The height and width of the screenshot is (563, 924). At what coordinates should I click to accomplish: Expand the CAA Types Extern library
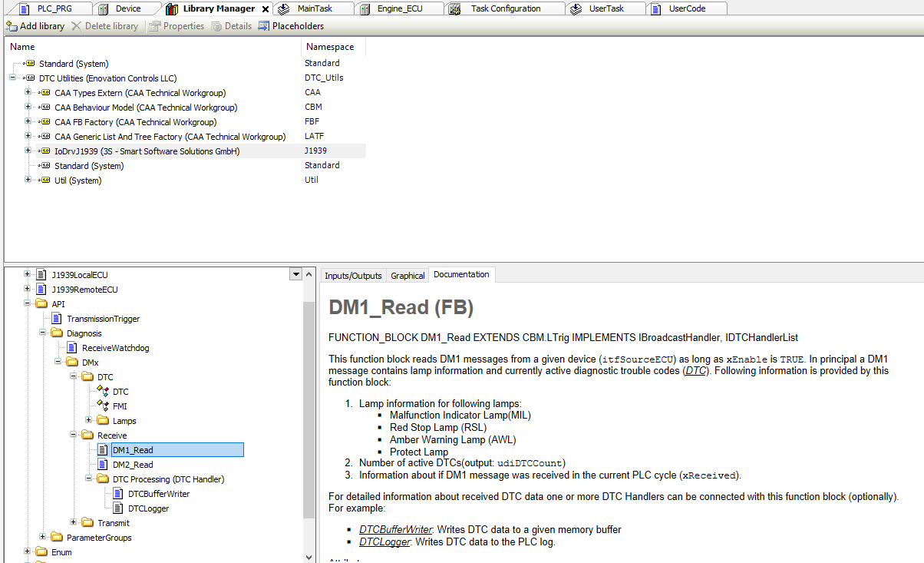pos(28,93)
